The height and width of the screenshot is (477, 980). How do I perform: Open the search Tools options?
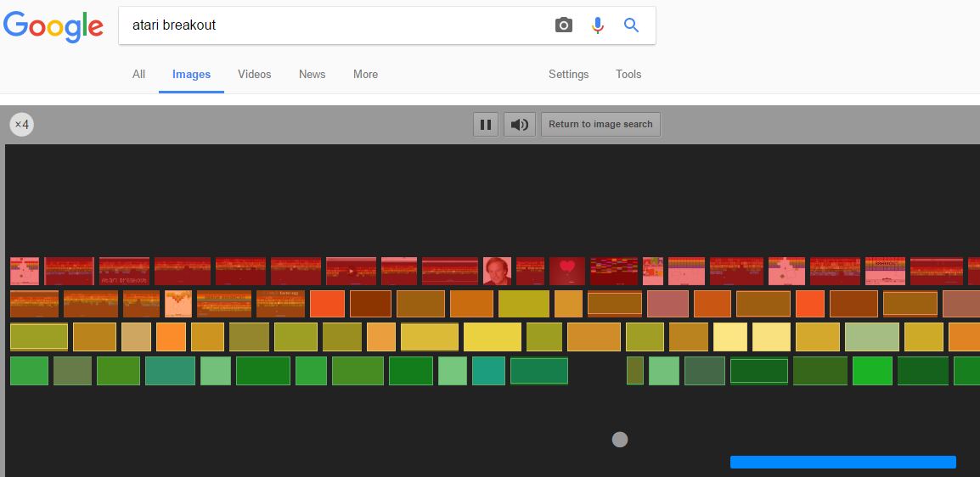628,75
